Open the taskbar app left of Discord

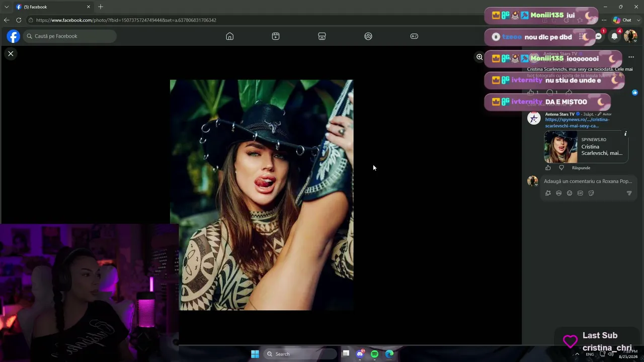click(346, 353)
